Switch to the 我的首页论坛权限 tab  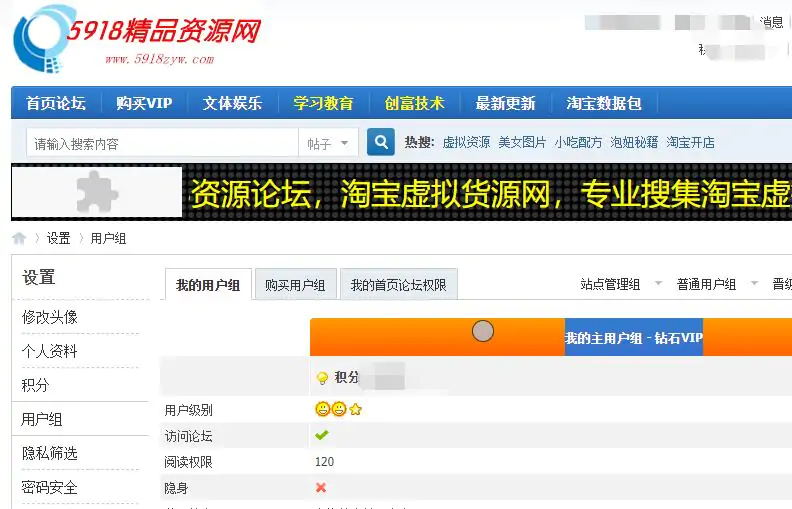(399, 285)
